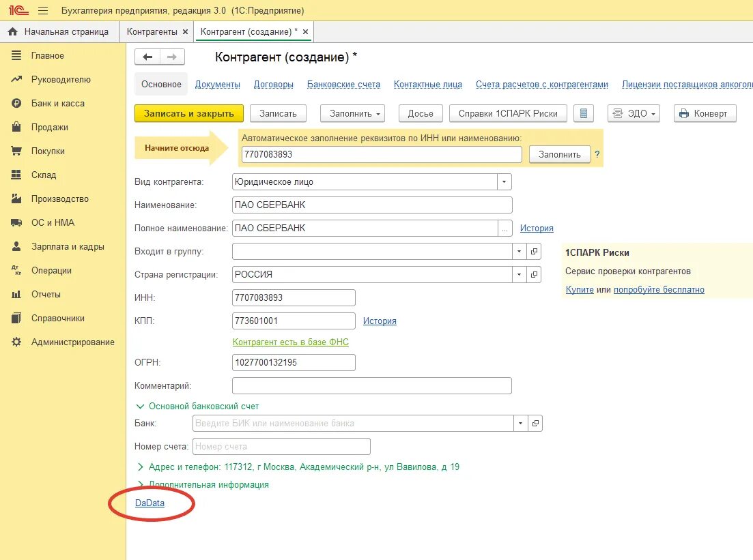Open the hamburger main menu icon
Viewport: 753px width, 560px height.
[43, 10]
